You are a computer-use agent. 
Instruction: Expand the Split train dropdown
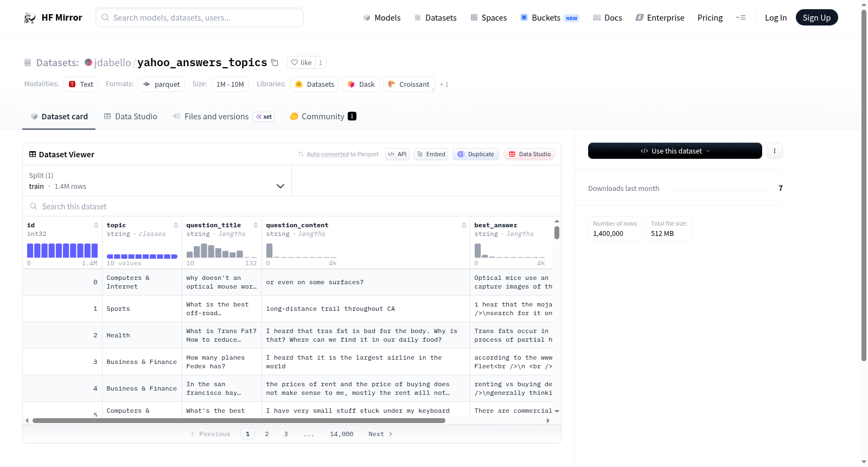click(x=157, y=181)
